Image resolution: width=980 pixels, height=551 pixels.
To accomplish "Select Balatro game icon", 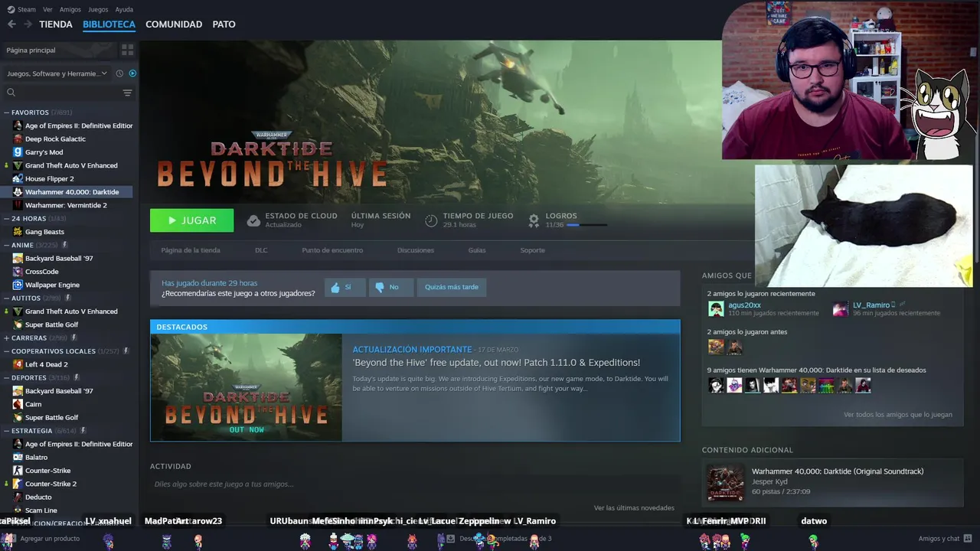I will (18, 458).
